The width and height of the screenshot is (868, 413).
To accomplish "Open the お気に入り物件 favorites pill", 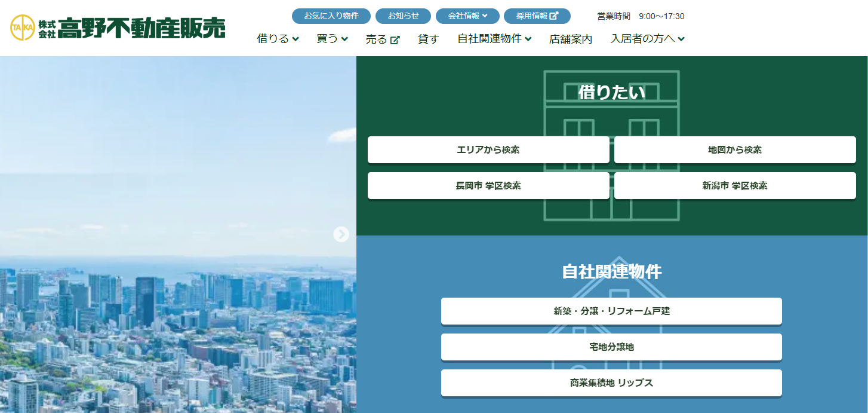I will (x=331, y=16).
